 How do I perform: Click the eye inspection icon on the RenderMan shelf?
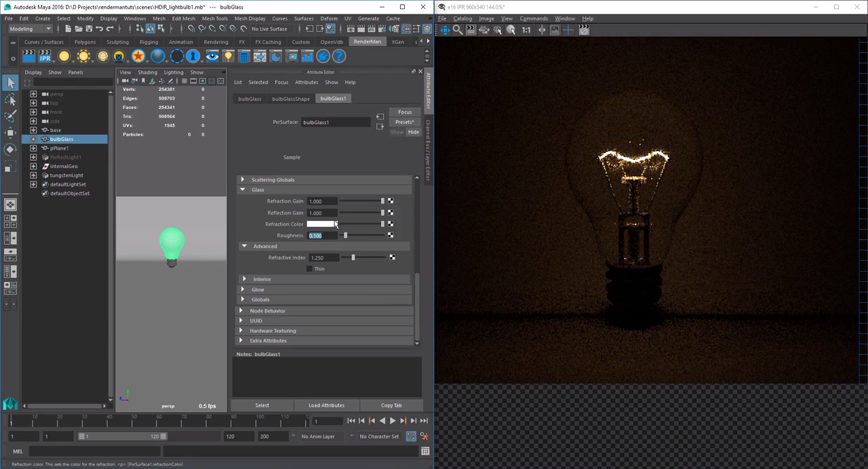click(x=212, y=56)
